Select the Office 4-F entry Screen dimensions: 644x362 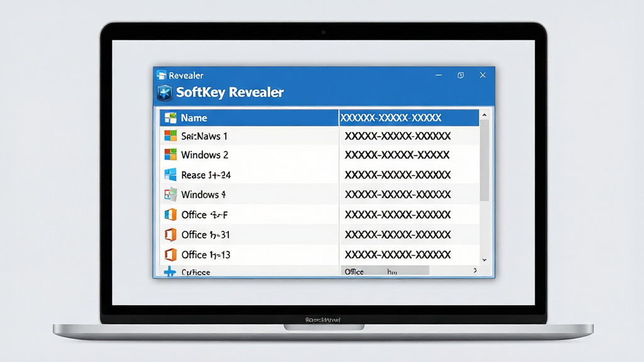point(249,215)
